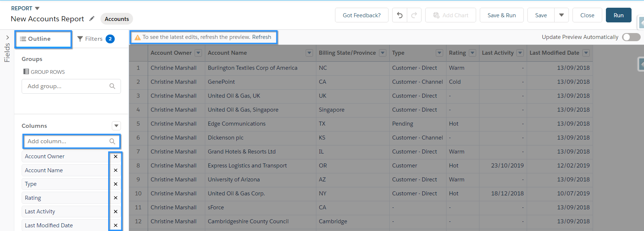
Task: Click search icon in Add group field
Action: click(112, 86)
